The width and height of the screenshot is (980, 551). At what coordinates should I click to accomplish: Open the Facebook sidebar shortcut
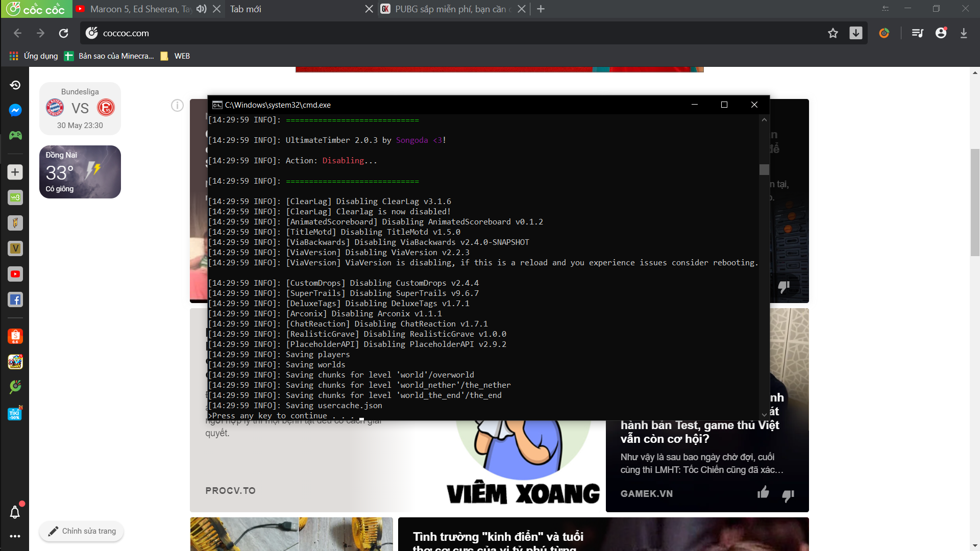coord(15,299)
